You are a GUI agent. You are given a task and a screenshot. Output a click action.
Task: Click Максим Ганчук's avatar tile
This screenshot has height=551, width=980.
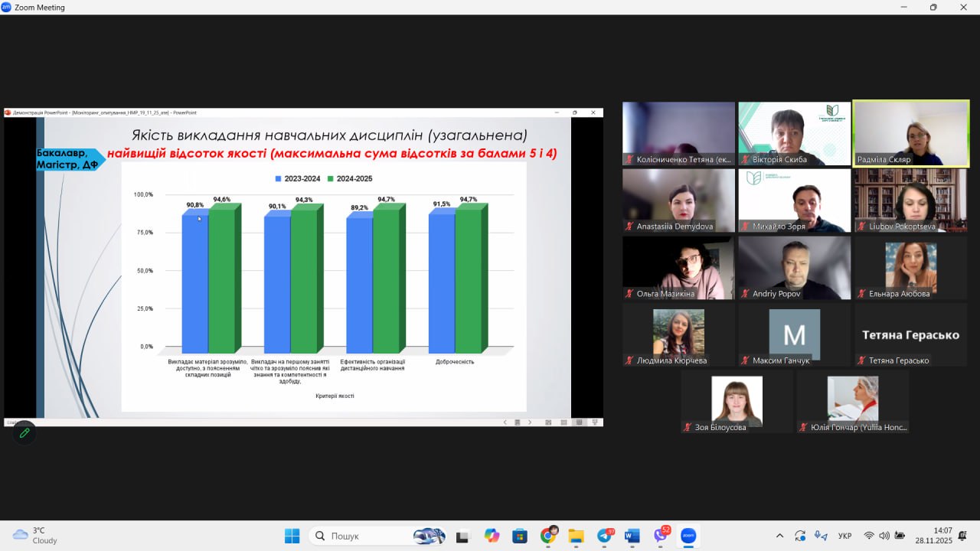coord(794,335)
